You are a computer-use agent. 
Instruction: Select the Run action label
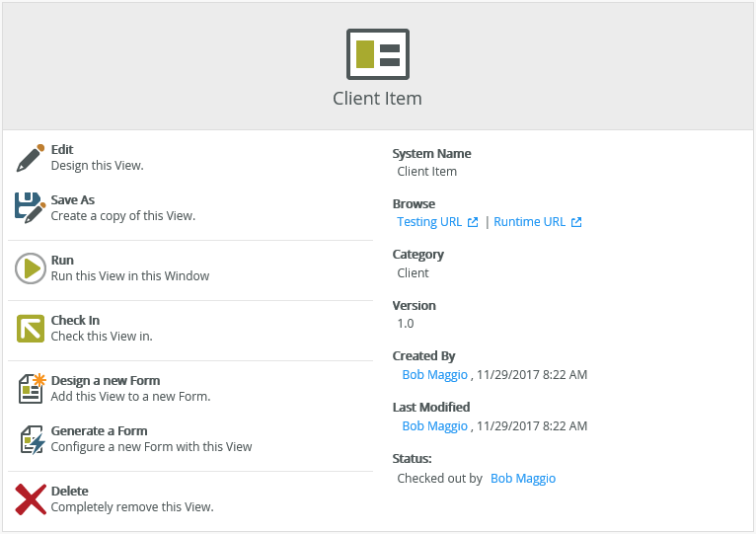coord(62,261)
